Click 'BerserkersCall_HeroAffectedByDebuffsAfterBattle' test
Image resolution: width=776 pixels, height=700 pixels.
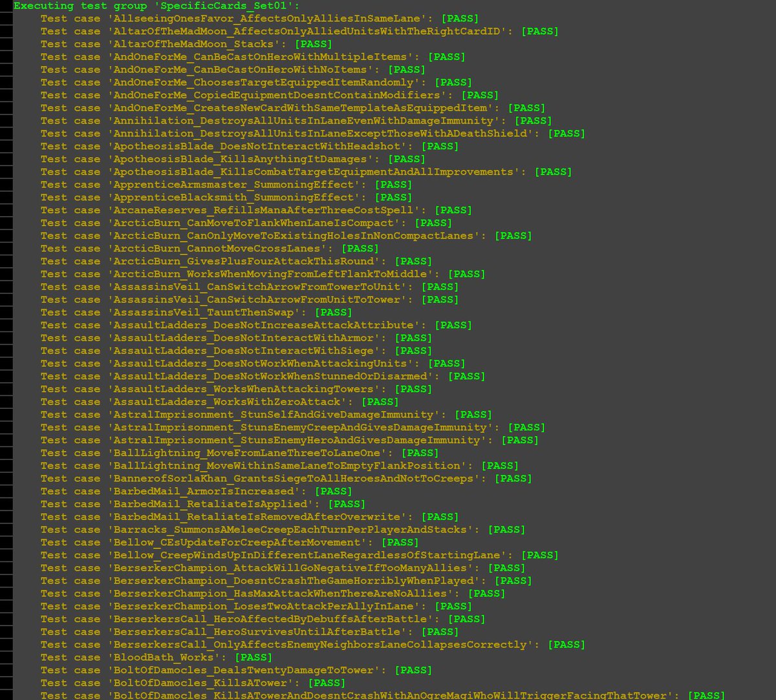click(263, 619)
